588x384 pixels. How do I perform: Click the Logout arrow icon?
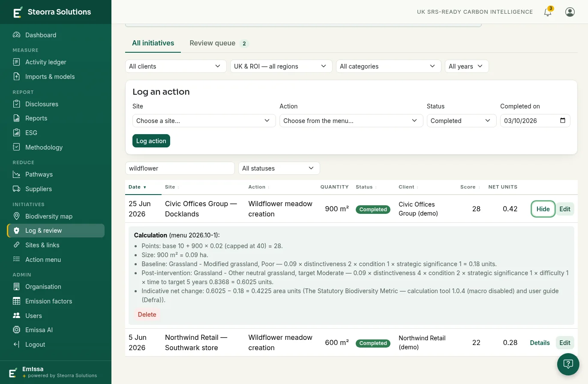tap(17, 345)
